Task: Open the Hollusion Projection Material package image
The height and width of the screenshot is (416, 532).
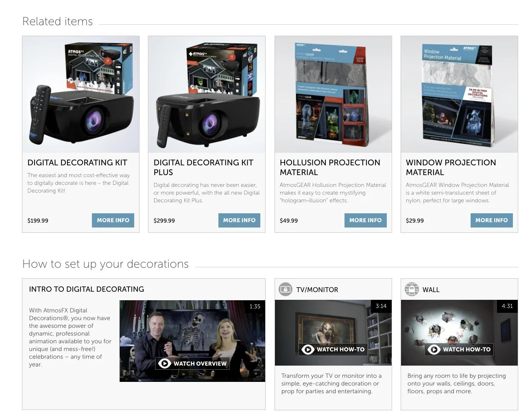Action: pyautogui.click(x=333, y=94)
